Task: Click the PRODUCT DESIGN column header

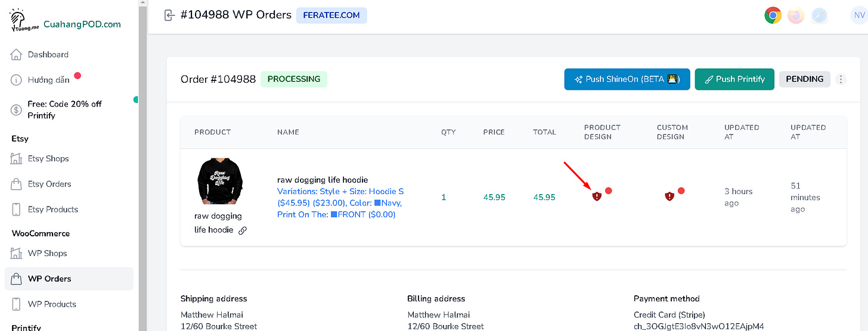Action: point(602,132)
